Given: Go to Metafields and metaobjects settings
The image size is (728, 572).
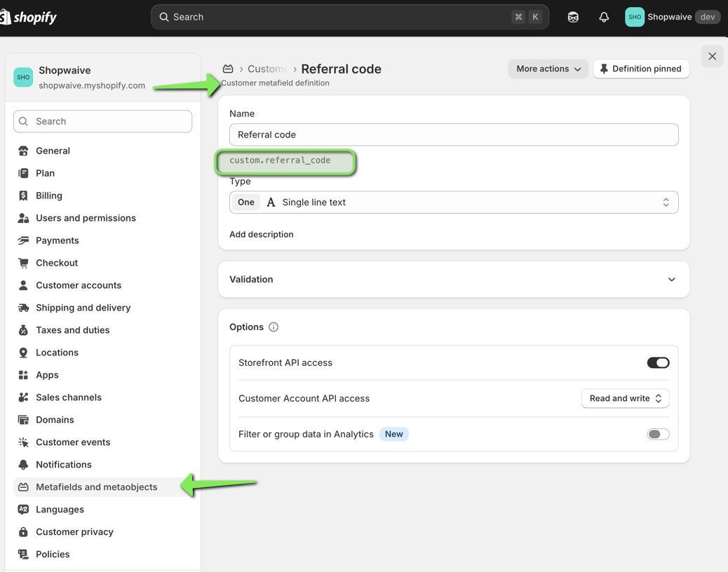Looking at the screenshot, I should pyautogui.click(x=96, y=487).
